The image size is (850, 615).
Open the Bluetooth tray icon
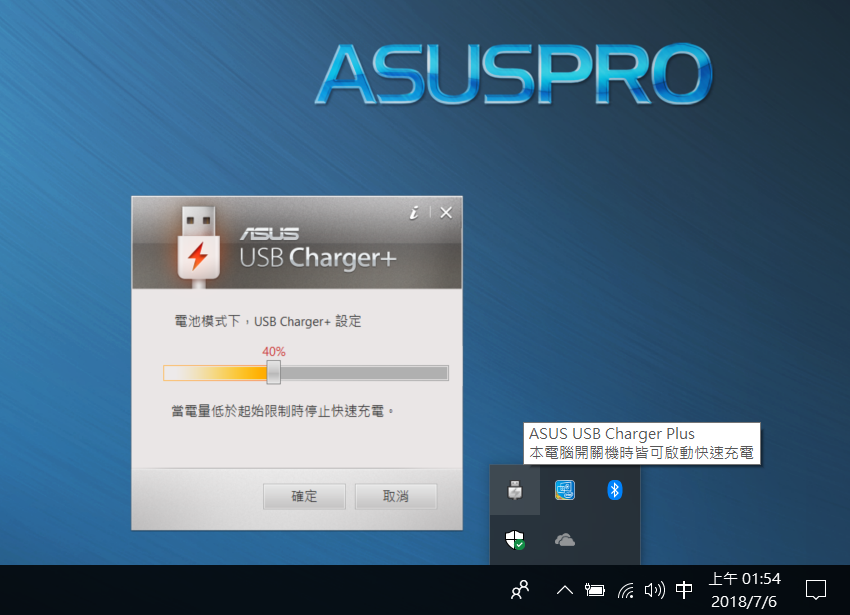click(x=615, y=490)
